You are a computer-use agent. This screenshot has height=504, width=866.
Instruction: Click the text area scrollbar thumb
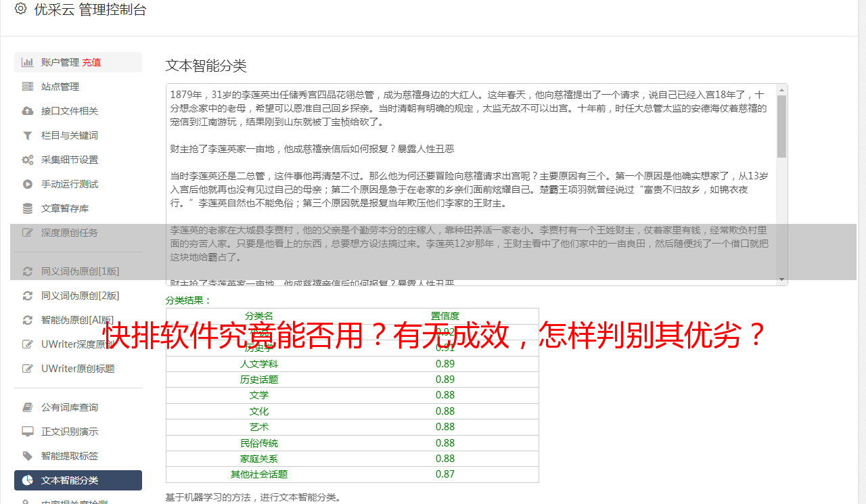[782, 127]
